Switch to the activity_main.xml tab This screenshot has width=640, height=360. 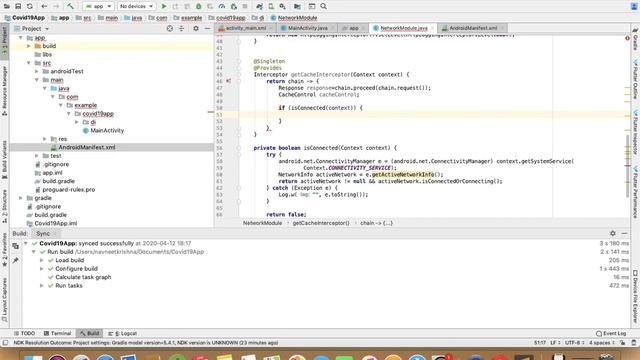246,28
